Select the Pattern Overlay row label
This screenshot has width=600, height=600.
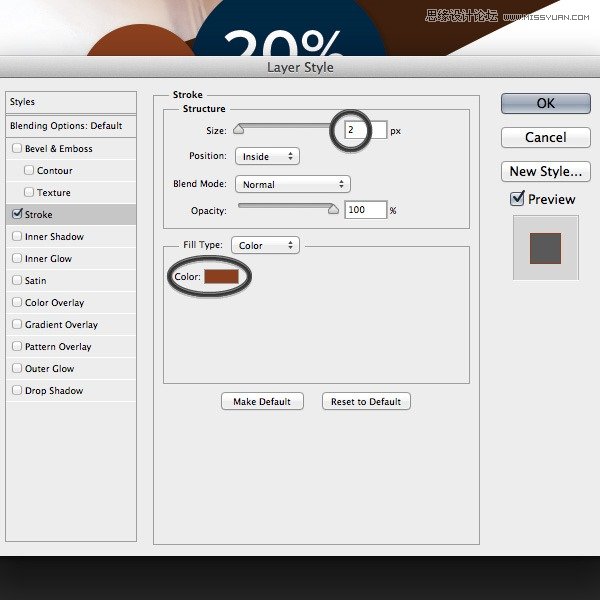pyautogui.click(x=58, y=347)
